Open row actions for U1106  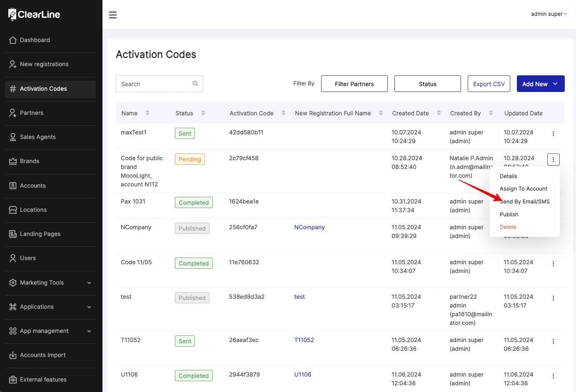(x=553, y=376)
